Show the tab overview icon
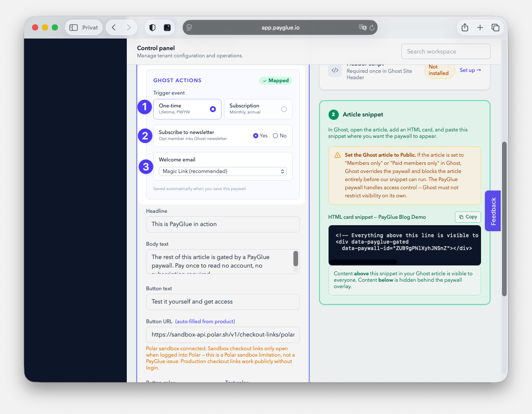 (x=496, y=27)
